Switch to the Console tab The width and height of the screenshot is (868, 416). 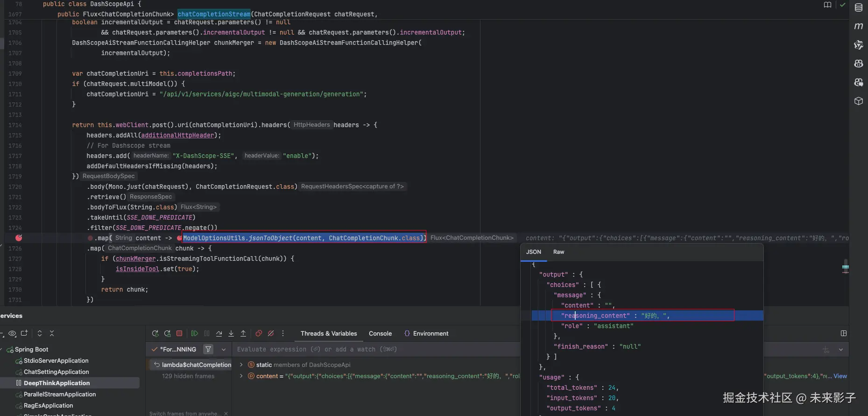(380, 333)
